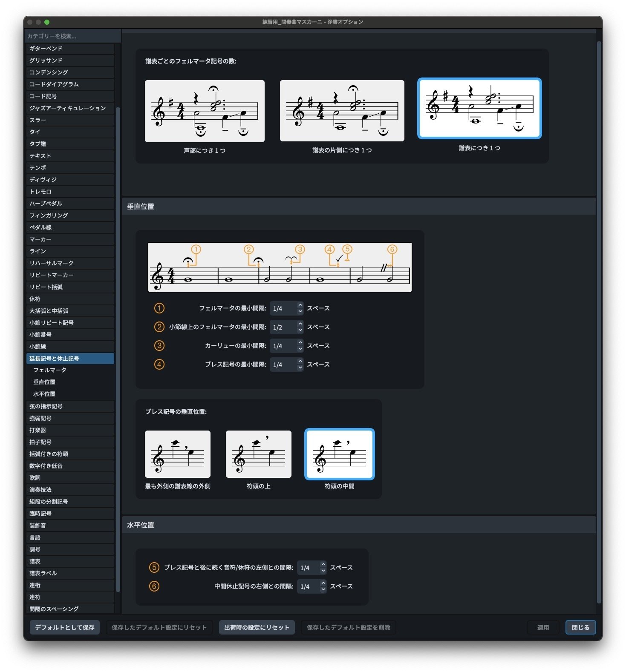This screenshot has height=672, width=626.
Task: Collapse the 水平位置 section header
Action: click(x=359, y=525)
